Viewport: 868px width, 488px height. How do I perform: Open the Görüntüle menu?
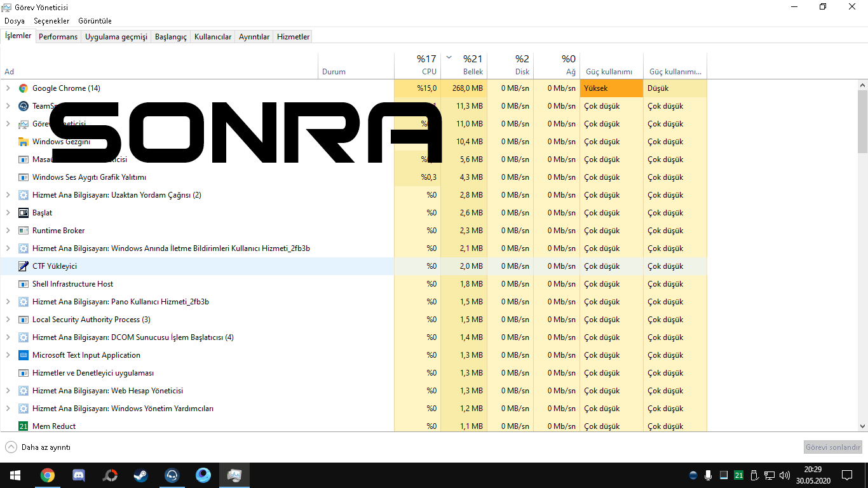pyautogui.click(x=95, y=21)
